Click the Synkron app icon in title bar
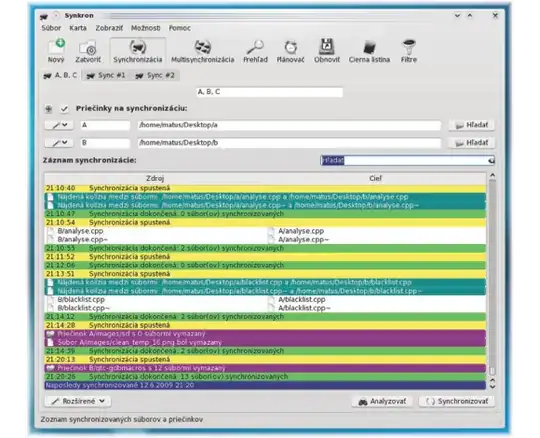Viewport: 540px width, 438px height. pyautogui.click(x=44, y=16)
